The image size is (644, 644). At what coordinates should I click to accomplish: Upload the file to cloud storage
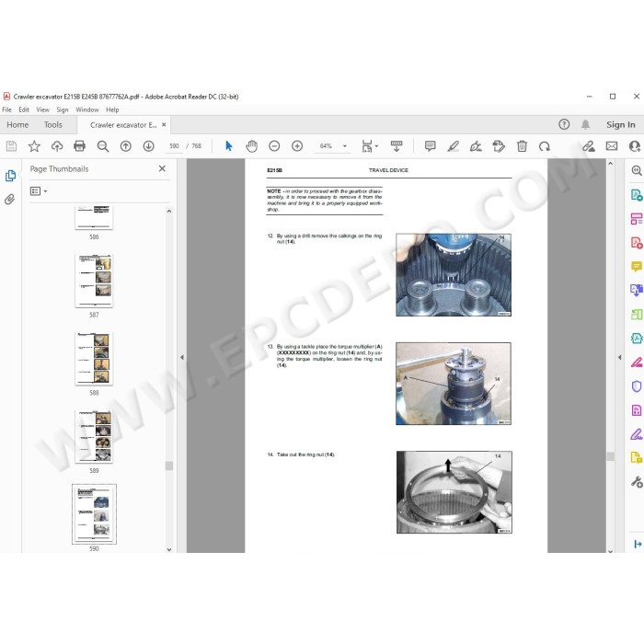point(57,146)
